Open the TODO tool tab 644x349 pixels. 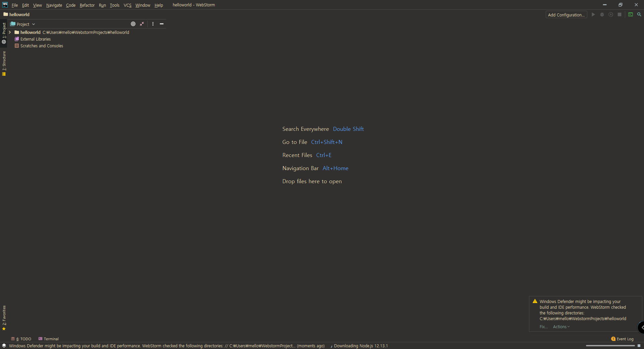tap(21, 339)
